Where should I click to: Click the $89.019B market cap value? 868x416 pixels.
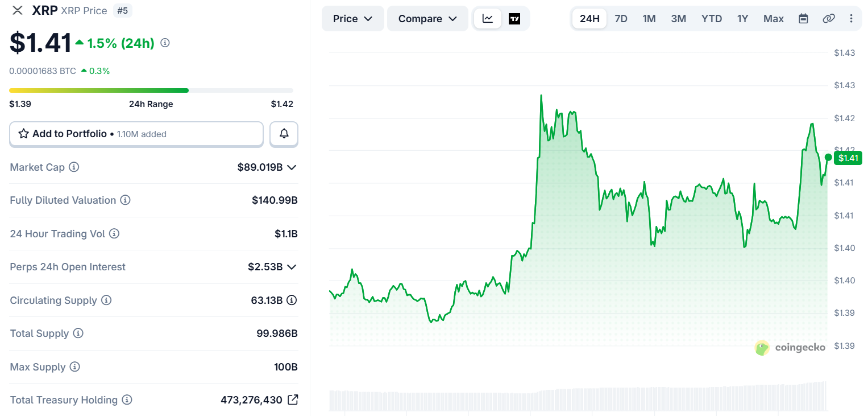point(260,167)
